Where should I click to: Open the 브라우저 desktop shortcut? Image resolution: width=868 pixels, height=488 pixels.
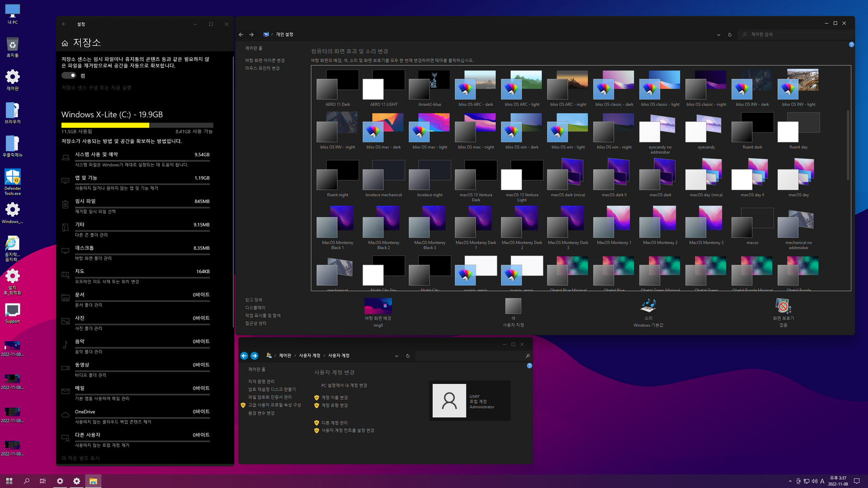click(13, 113)
